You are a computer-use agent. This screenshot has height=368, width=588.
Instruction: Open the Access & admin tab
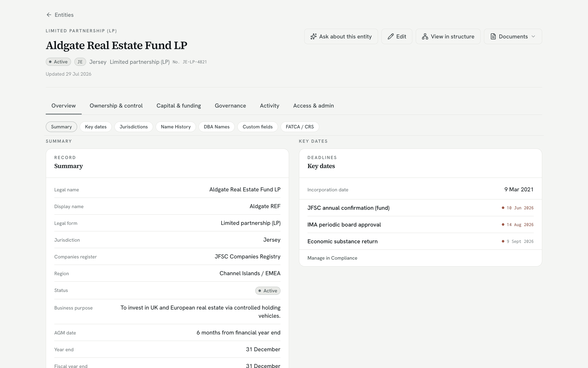click(x=313, y=106)
